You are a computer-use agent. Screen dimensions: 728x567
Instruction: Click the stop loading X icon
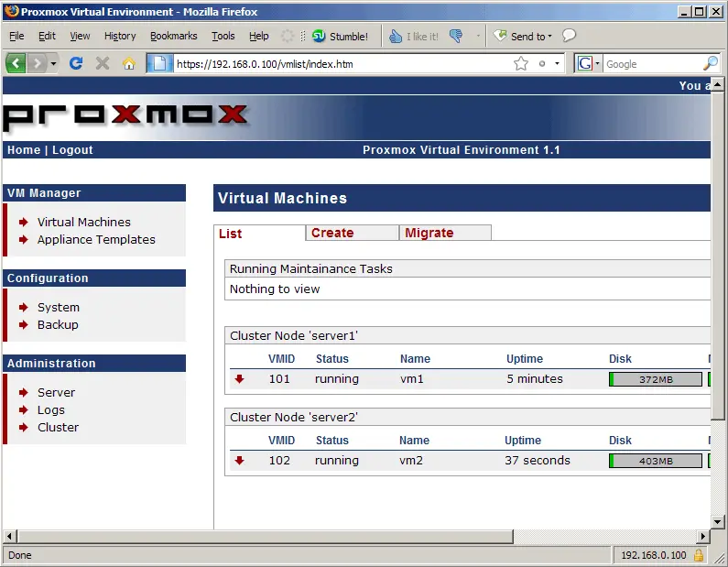pos(103,63)
